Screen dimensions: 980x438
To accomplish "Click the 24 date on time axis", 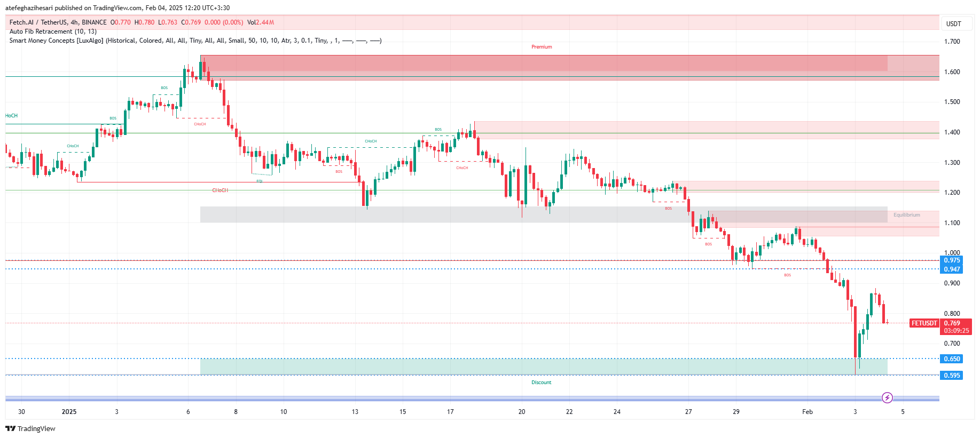I will (617, 412).
